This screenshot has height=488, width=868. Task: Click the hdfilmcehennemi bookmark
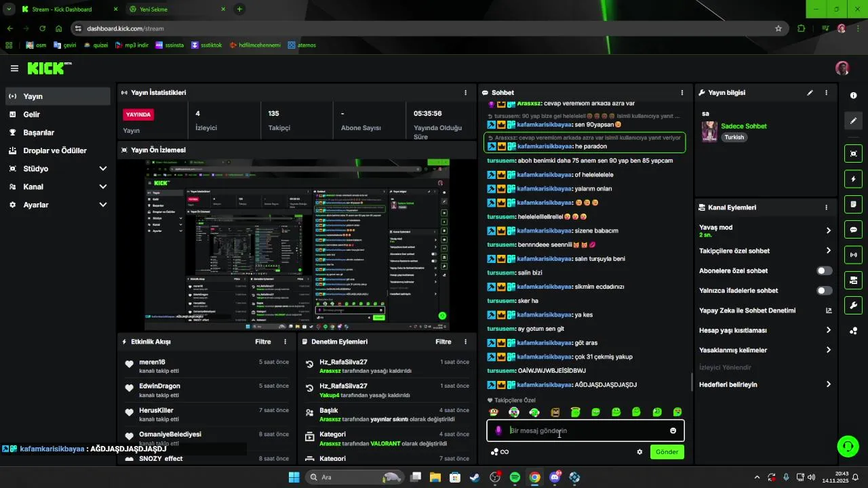[254, 45]
